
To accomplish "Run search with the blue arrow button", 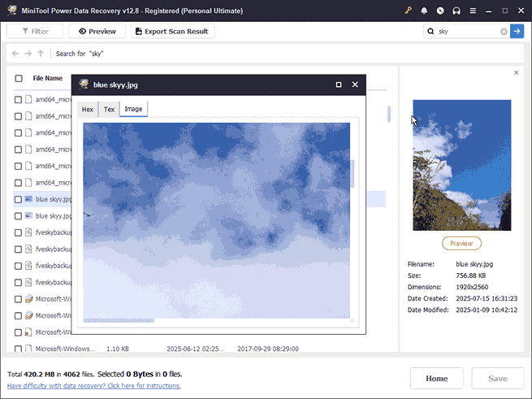I will [517, 31].
